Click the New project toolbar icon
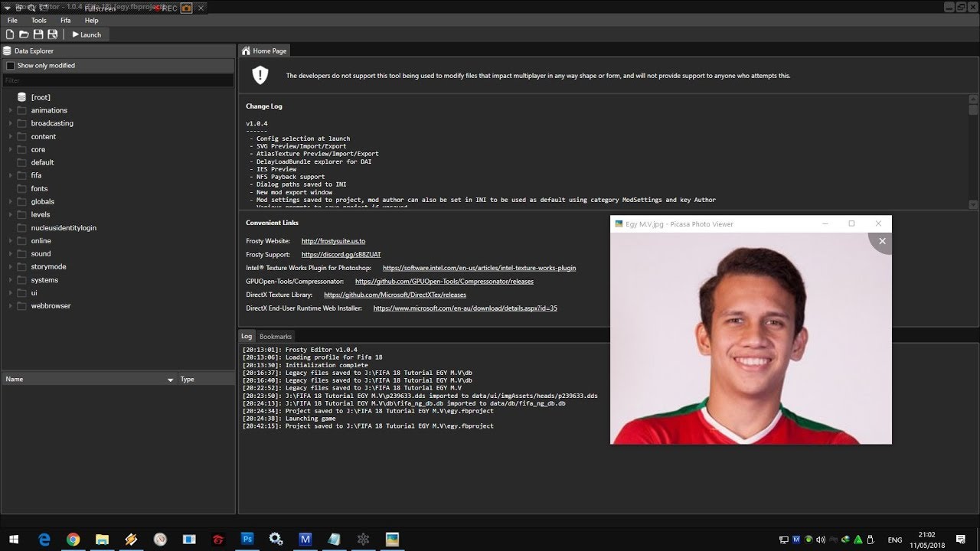Image resolution: width=980 pixels, height=551 pixels. (10, 34)
